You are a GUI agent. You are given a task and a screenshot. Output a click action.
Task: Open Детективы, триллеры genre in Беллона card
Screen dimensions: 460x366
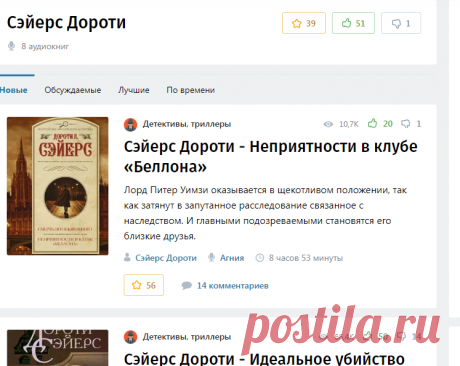click(x=187, y=124)
